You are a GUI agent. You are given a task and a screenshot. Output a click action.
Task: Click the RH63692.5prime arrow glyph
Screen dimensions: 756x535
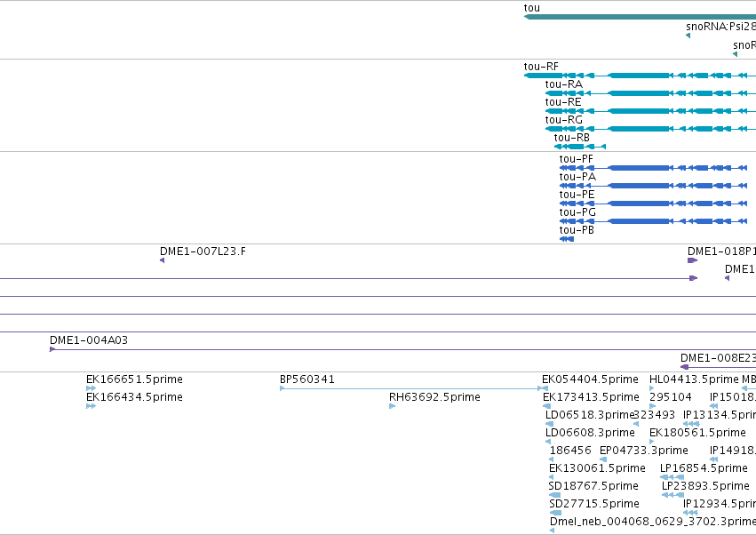tap(392, 406)
